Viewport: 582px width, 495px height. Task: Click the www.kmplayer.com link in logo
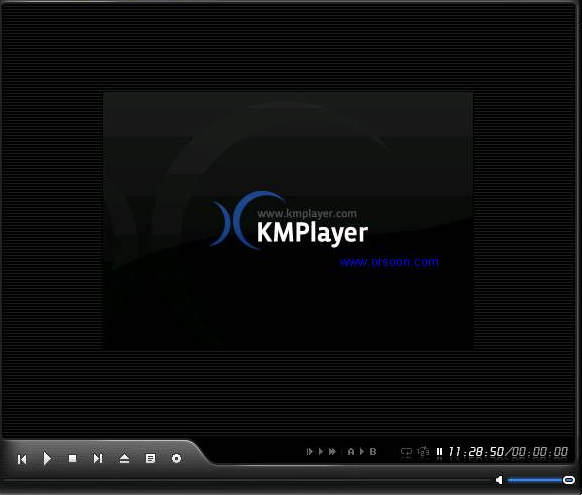(x=307, y=214)
